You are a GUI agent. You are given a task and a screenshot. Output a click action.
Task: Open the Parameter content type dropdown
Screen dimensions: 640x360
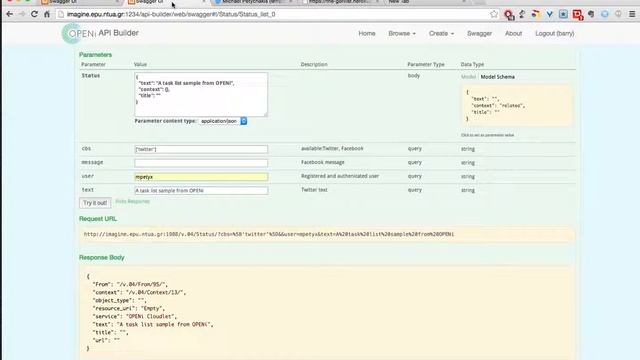point(223,121)
